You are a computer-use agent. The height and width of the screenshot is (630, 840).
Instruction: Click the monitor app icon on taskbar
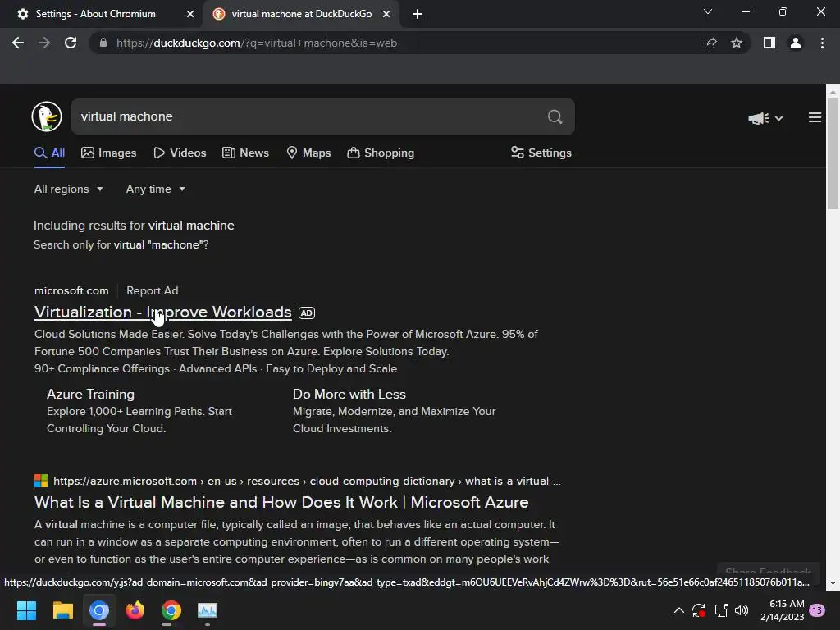tap(208, 610)
